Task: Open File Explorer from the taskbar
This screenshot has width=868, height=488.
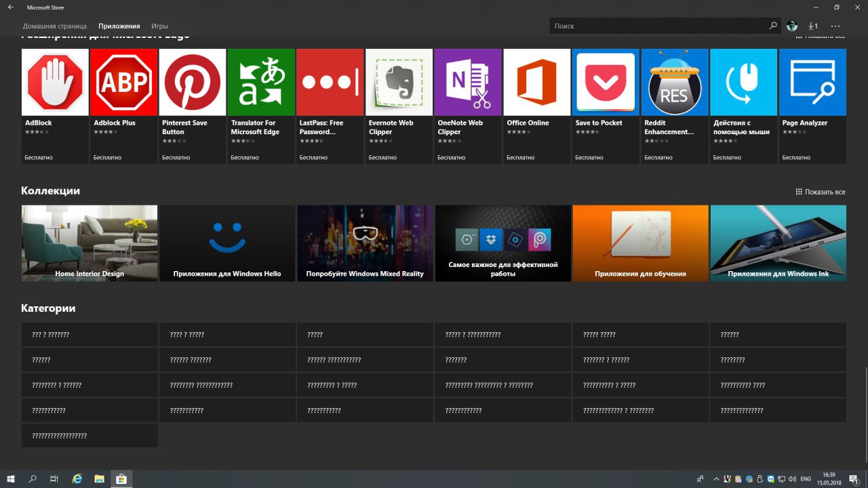Action: pyautogui.click(x=99, y=479)
